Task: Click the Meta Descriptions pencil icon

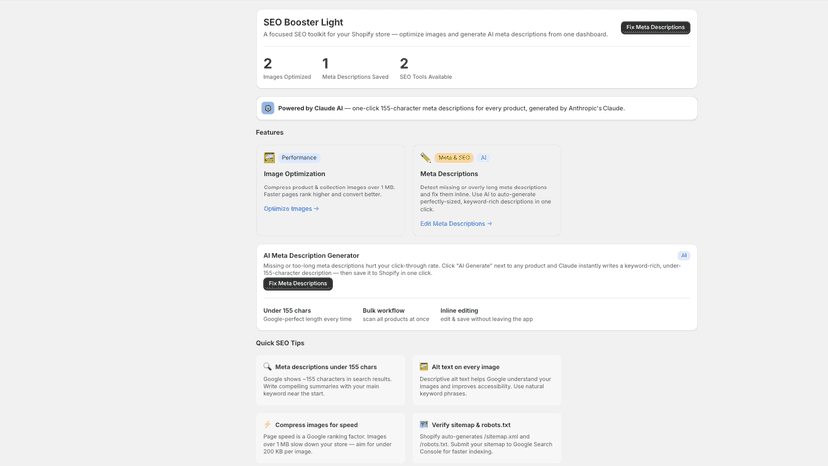Action: click(425, 157)
